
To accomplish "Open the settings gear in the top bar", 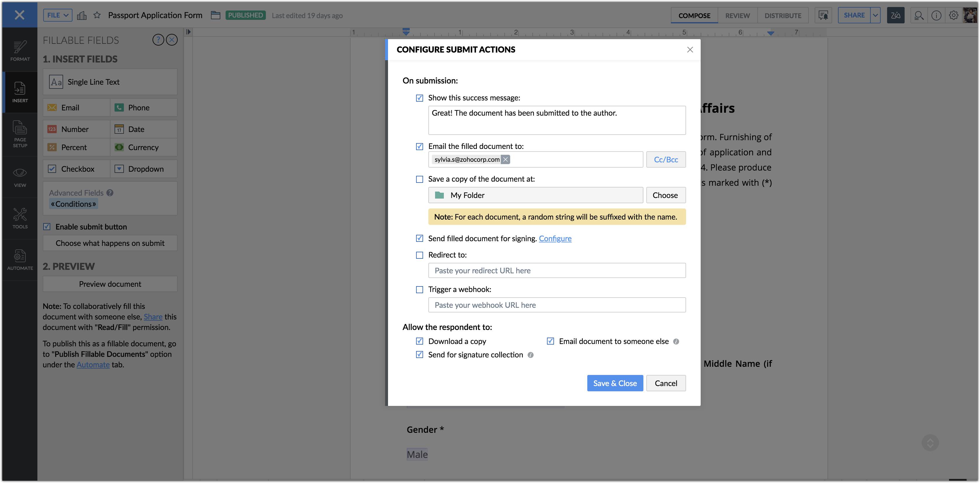I will pyautogui.click(x=953, y=15).
